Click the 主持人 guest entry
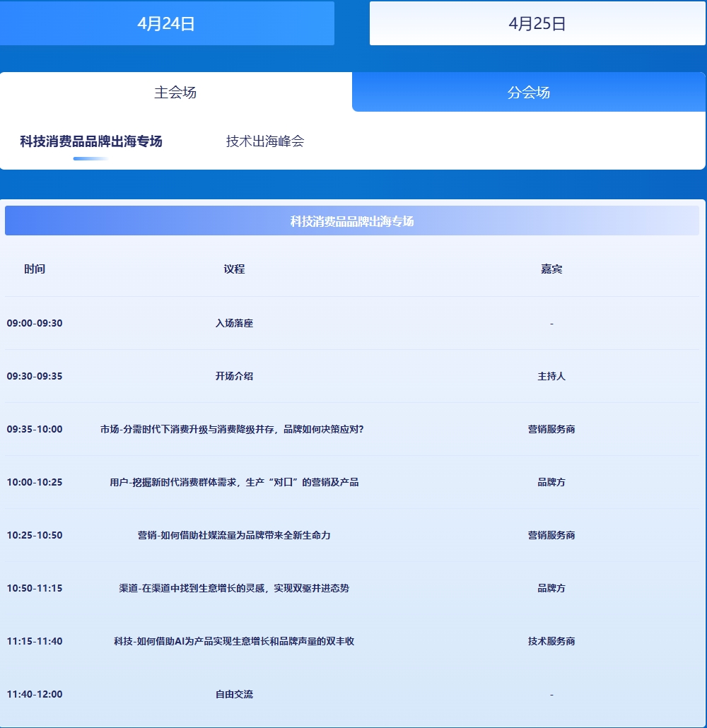Image resolution: width=707 pixels, height=728 pixels. (x=551, y=377)
